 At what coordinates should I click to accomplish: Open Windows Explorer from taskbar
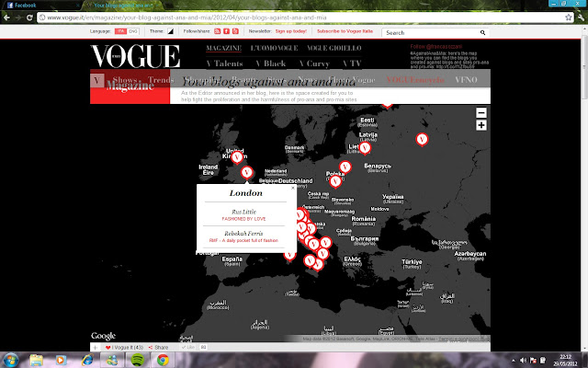click(37, 360)
